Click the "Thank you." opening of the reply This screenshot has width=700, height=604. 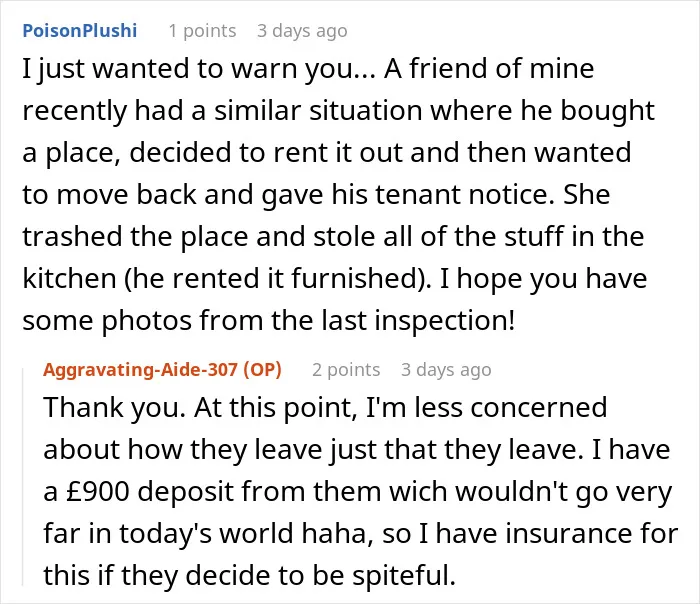pyautogui.click(x=114, y=408)
